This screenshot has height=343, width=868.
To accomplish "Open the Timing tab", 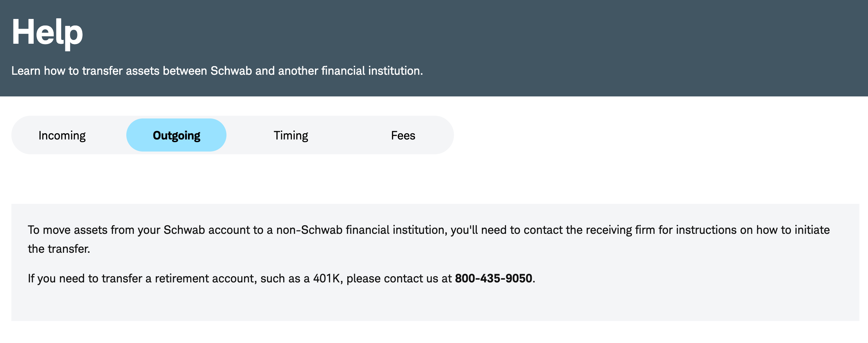I will click(x=291, y=135).
